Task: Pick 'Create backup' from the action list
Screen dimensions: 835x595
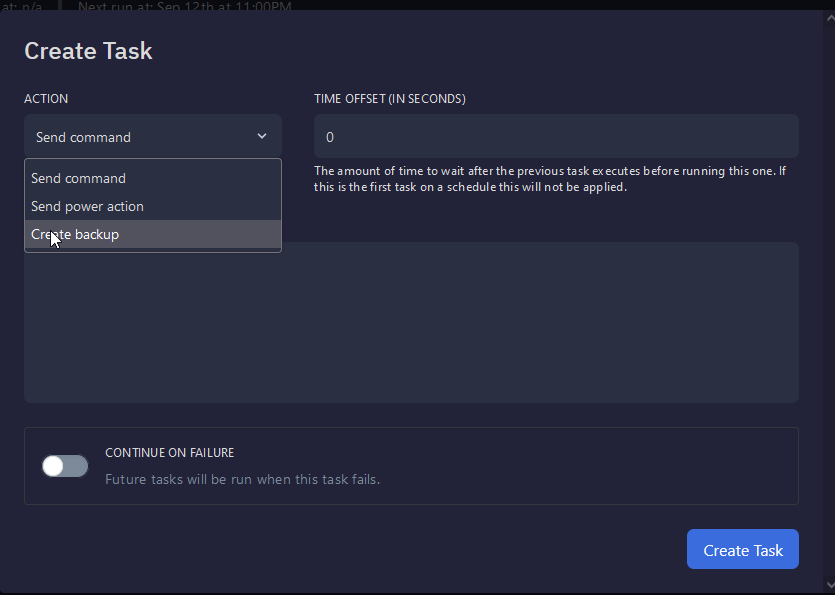Action: pos(76,234)
